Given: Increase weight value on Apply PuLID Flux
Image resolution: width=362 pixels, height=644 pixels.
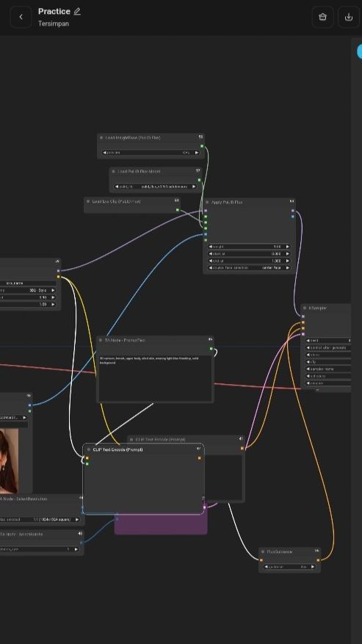Looking at the screenshot, I should [288, 247].
